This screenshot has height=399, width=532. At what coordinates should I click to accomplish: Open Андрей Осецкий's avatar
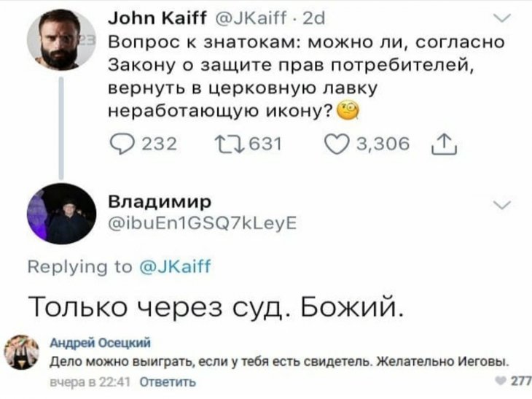22,352
